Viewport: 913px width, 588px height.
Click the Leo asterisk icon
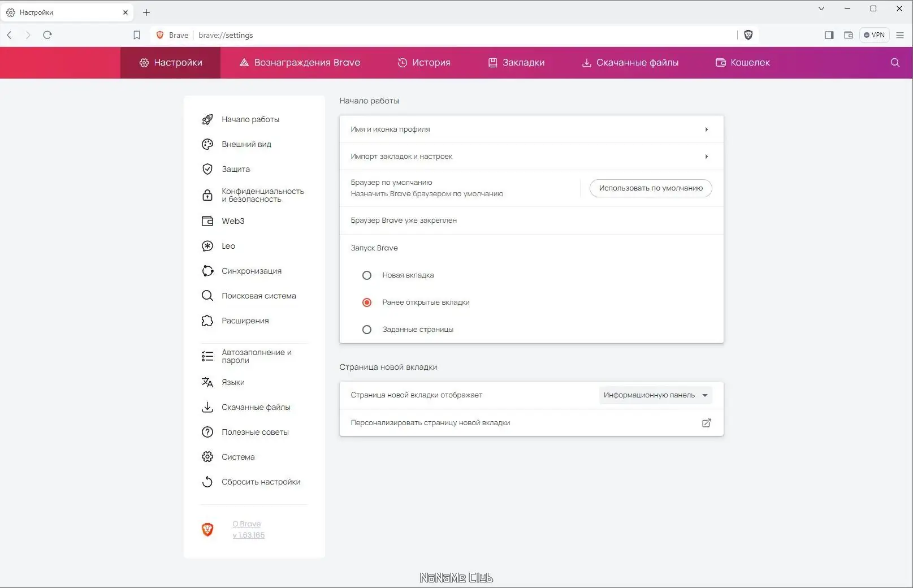point(207,246)
